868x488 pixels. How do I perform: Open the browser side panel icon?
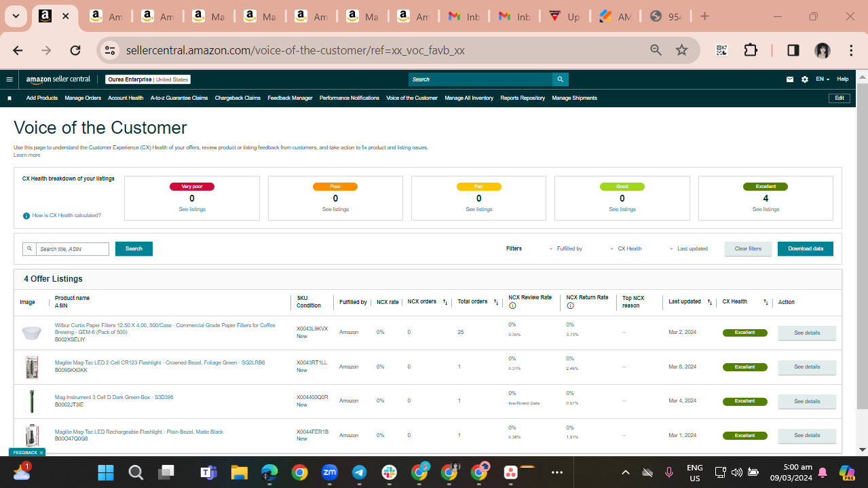click(793, 50)
